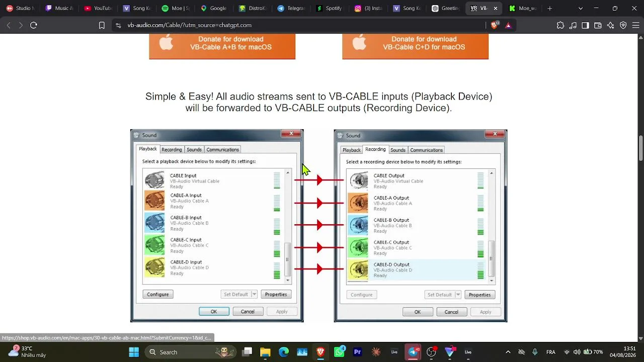Bookmark this page using the bookmark icon
Screen dimensions: 644x362
102,25
